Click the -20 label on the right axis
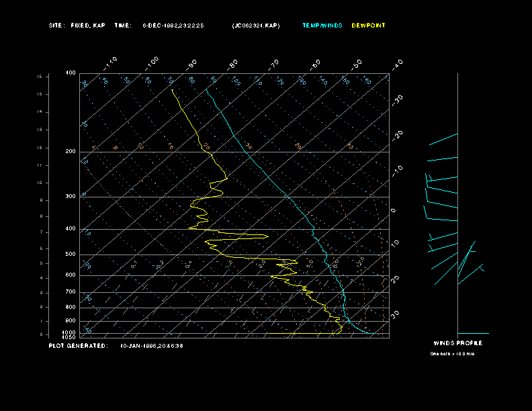 397,136
